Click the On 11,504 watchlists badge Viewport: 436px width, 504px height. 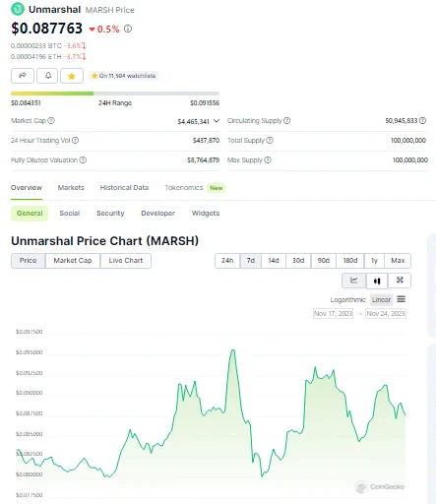[x=124, y=76]
